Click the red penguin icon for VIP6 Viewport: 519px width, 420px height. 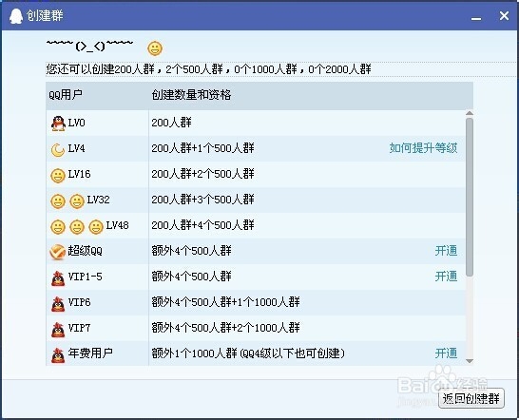[x=58, y=304]
